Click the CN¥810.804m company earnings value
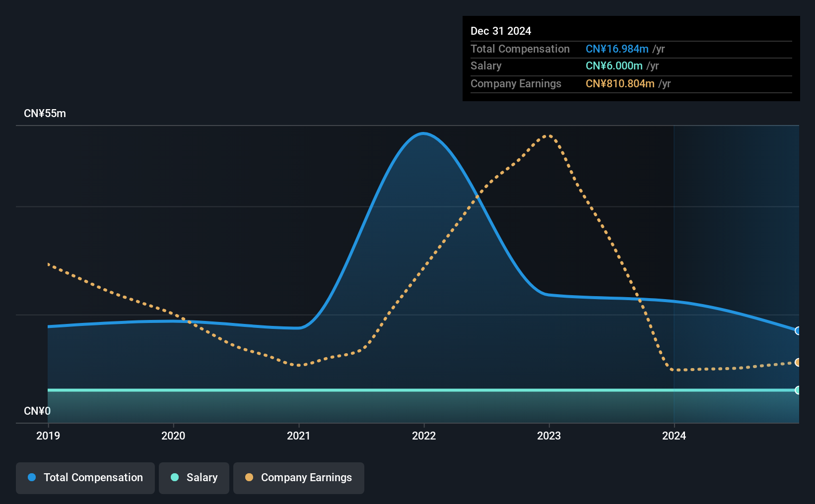815x504 pixels. click(x=620, y=83)
